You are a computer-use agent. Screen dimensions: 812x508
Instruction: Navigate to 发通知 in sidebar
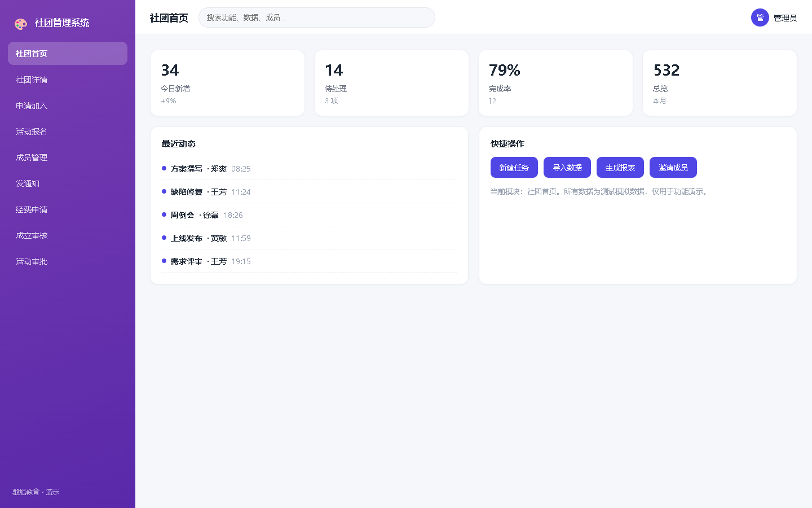(68, 183)
